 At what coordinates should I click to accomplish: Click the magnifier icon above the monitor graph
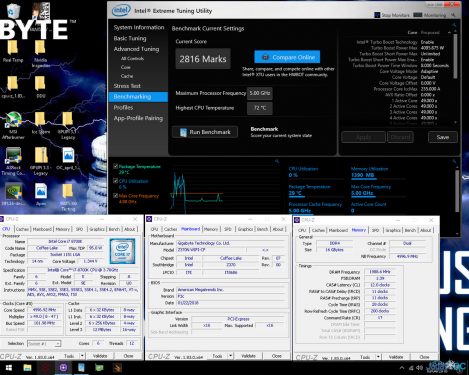(276, 162)
